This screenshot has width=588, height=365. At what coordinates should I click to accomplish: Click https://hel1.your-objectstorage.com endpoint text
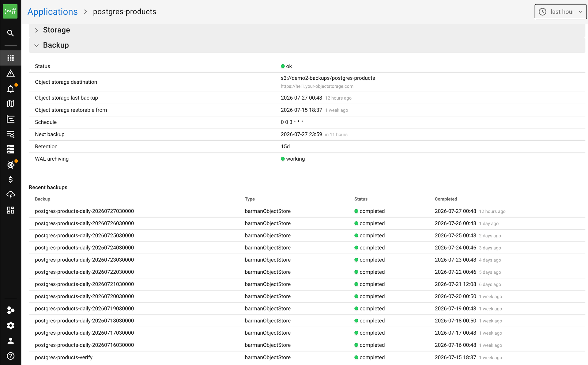tap(317, 86)
